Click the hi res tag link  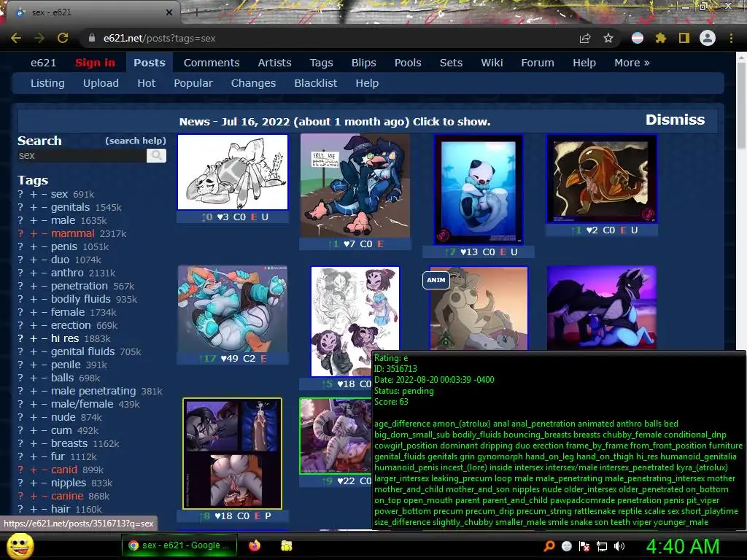(65, 338)
